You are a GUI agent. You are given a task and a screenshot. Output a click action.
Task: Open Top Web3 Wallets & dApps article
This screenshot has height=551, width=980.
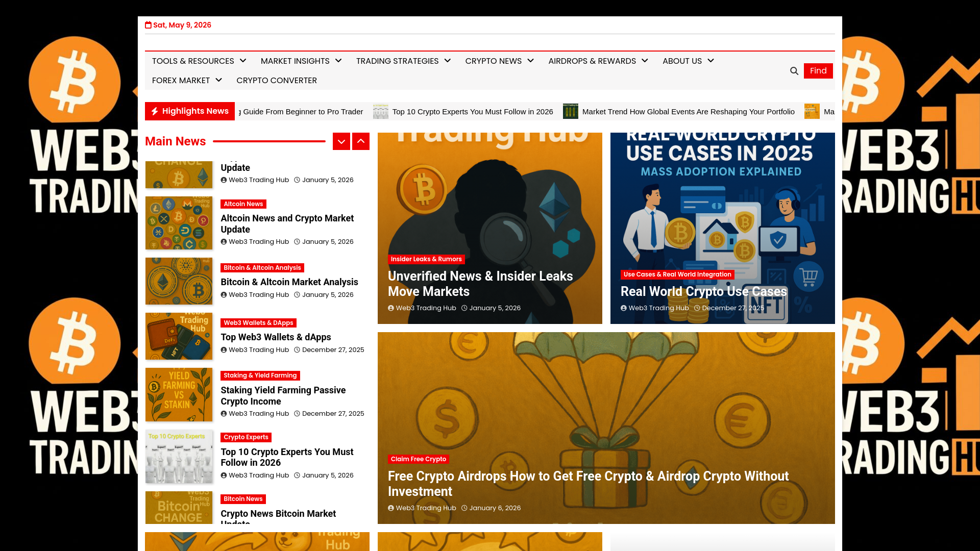276,337
